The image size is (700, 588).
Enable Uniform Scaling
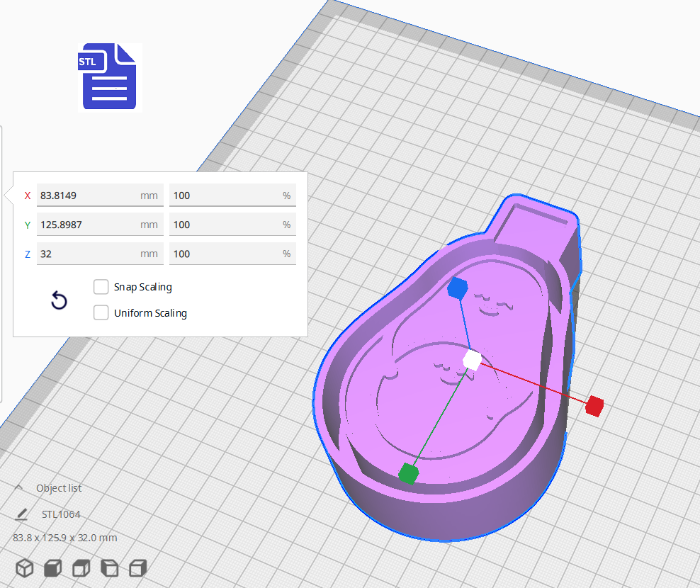101,312
